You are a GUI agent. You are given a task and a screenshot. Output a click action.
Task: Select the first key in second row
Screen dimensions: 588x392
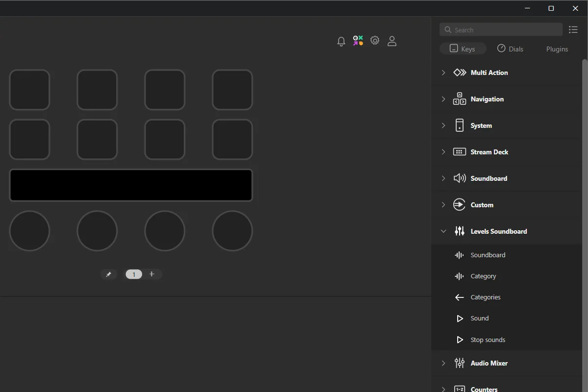[x=29, y=140]
